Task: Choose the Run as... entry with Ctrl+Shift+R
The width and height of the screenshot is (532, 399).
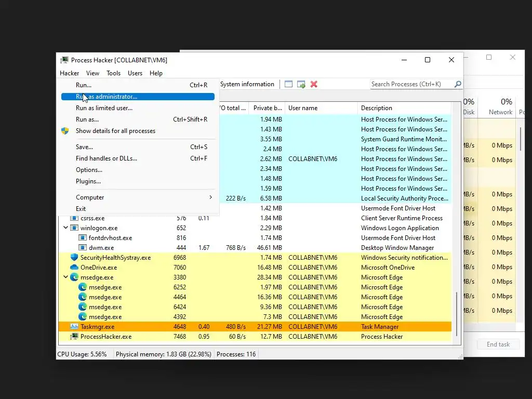Action: pos(138,119)
